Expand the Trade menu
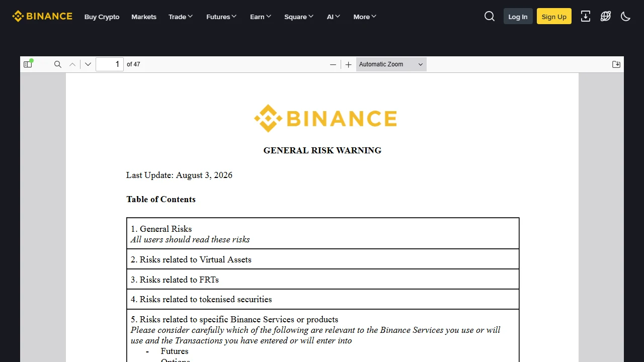Image resolution: width=644 pixels, height=362 pixels. pyautogui.click(x=181, y=17)
